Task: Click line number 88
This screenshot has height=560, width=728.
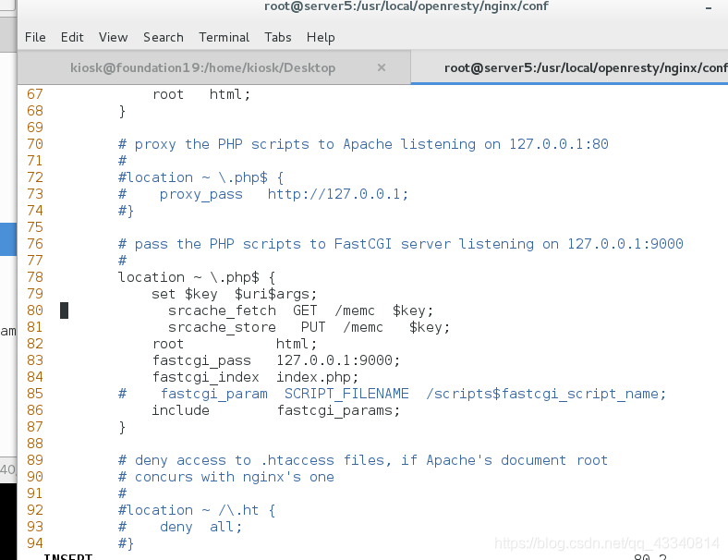Action: 35,444
